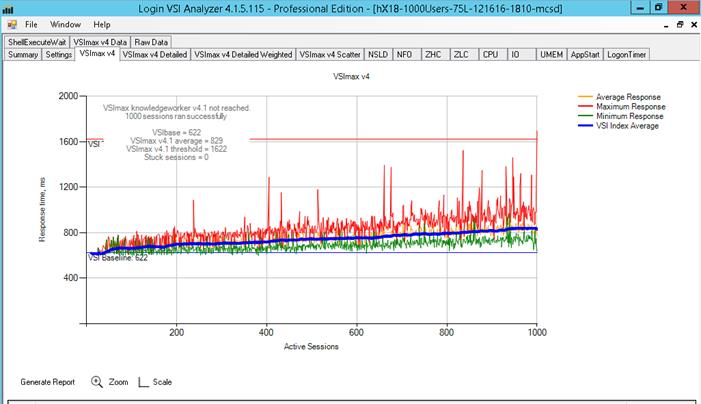Open the Raw Data tab
Image resolution: width=701 pixels, height=404 pixels.
pos(151,42)
